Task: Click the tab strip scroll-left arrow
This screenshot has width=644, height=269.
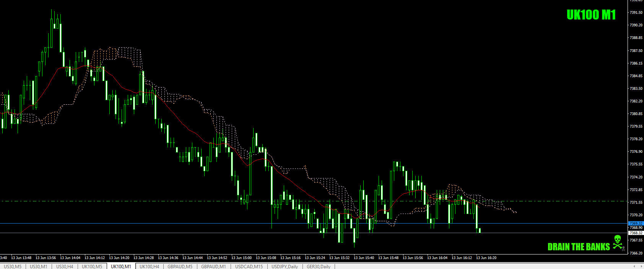Action: [x=634, y=266]
